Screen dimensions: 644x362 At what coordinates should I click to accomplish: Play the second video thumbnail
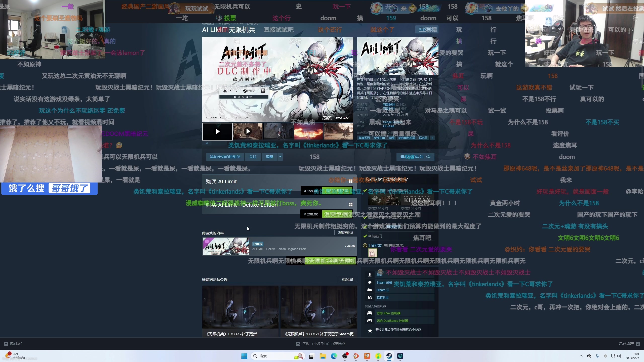click(x=248, y=131)
